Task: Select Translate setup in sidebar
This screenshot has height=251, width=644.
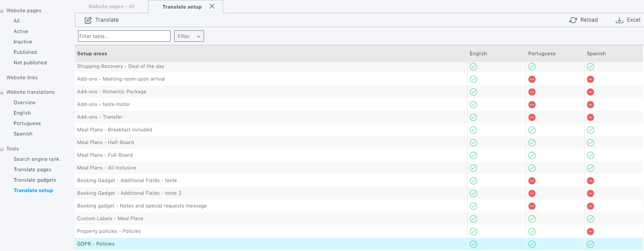Action: [x=33, y=190]
